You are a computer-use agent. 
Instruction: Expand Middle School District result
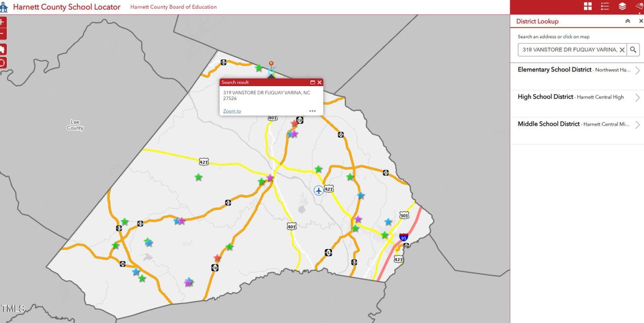point(637,124)
